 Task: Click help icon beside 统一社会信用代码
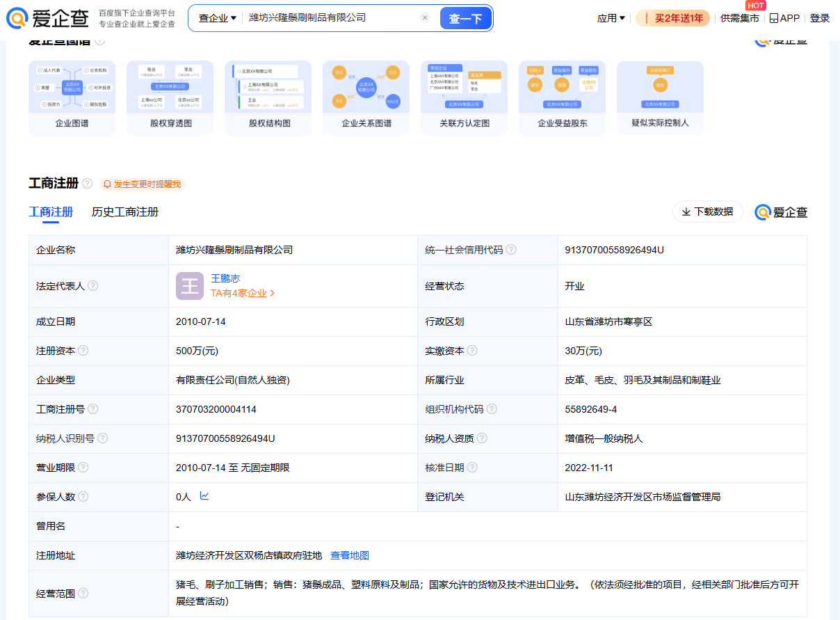click(x=511, y=250)
